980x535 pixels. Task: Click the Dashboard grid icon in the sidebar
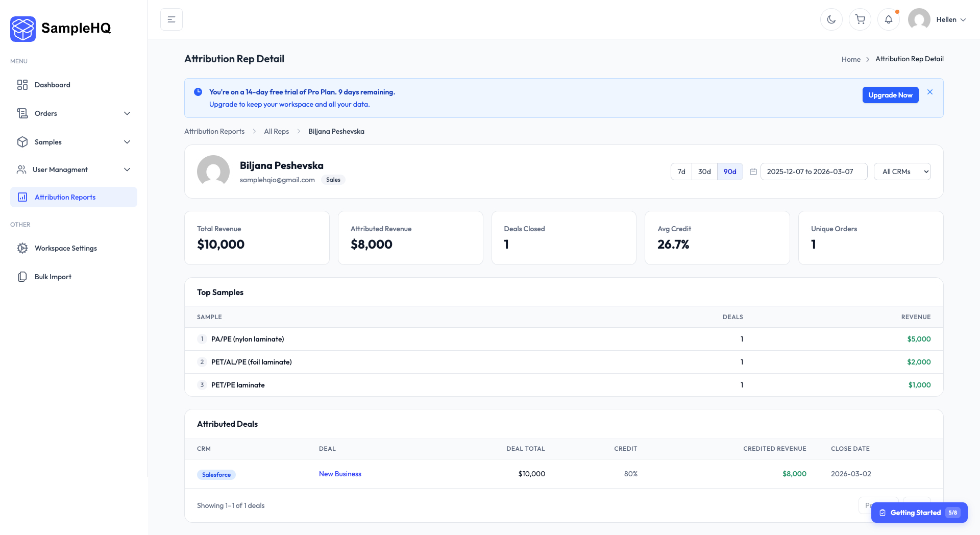[22, 85]
